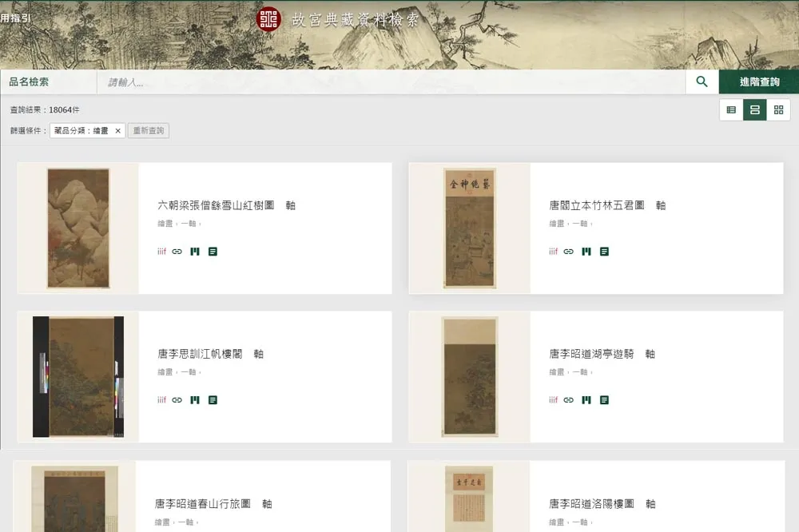This screenshot has height=532, width=799.
Task: Switch to grid thumbnail view icon
Action: 778,109
